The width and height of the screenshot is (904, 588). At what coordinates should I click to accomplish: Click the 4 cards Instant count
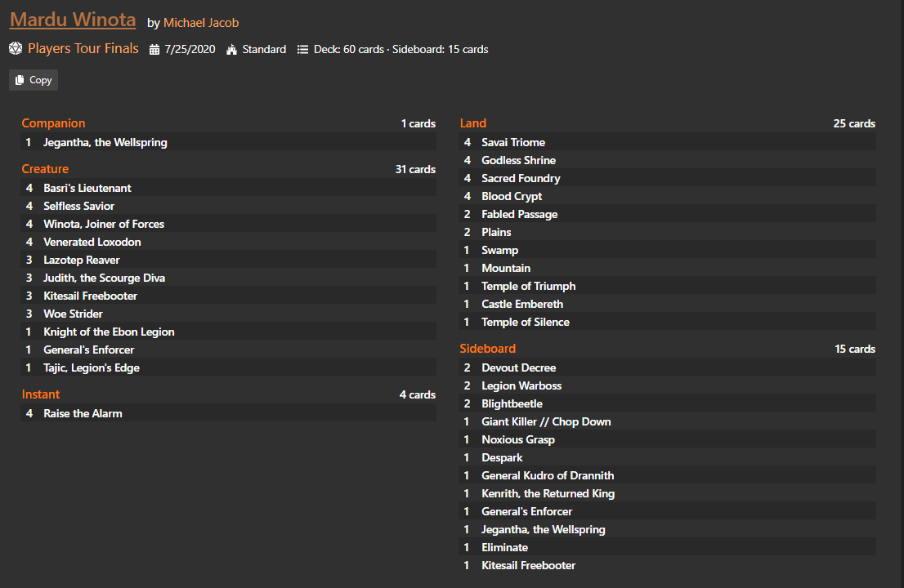tap(418, 394)
